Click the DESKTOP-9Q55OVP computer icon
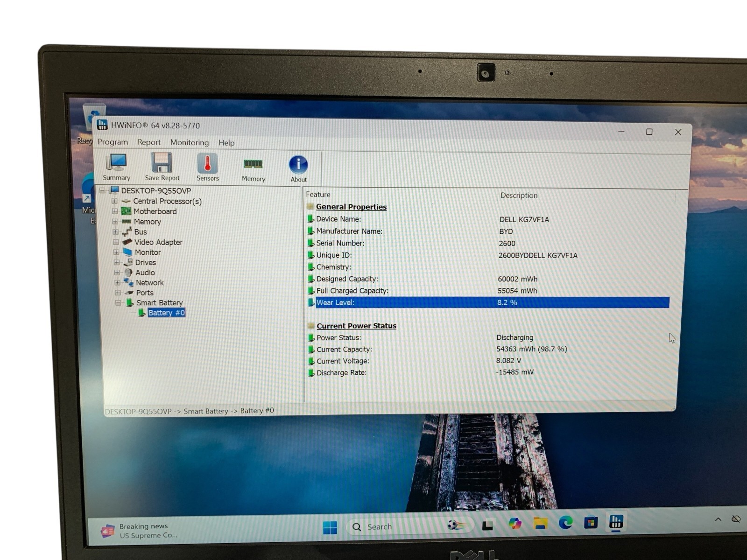 pos(114,190)
